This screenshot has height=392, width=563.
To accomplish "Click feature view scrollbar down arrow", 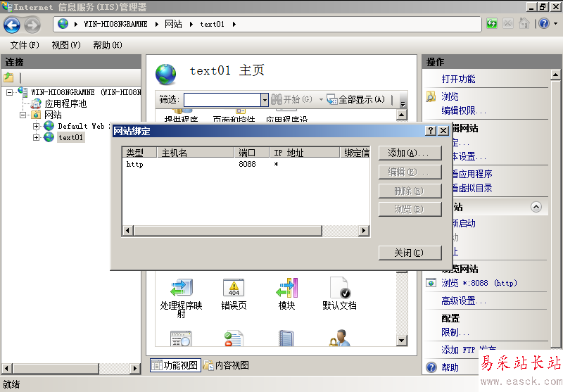I will [401, 340].
